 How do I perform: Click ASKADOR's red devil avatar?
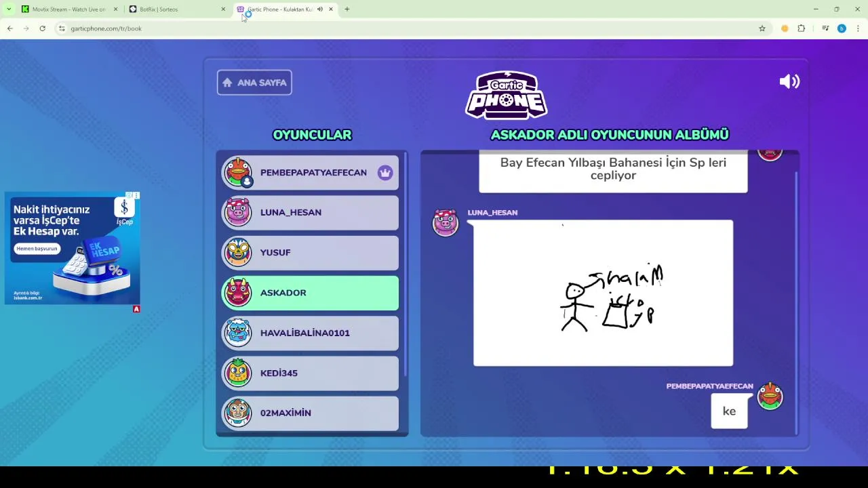point(238,292)
